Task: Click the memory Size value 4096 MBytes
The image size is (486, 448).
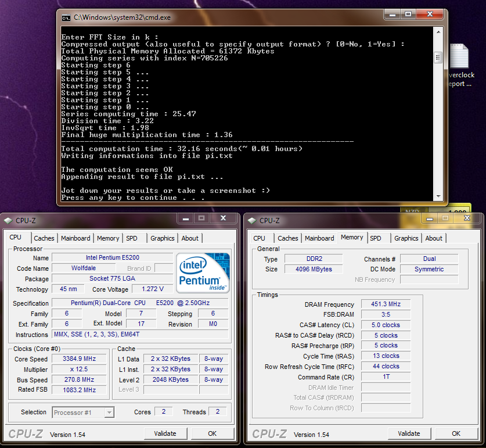Action: [314, 269]
